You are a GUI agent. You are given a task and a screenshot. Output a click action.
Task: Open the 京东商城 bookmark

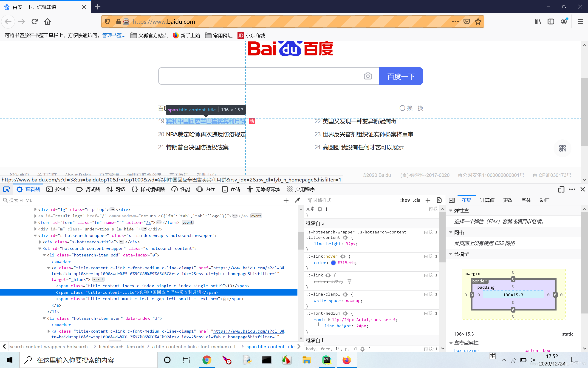251,35
